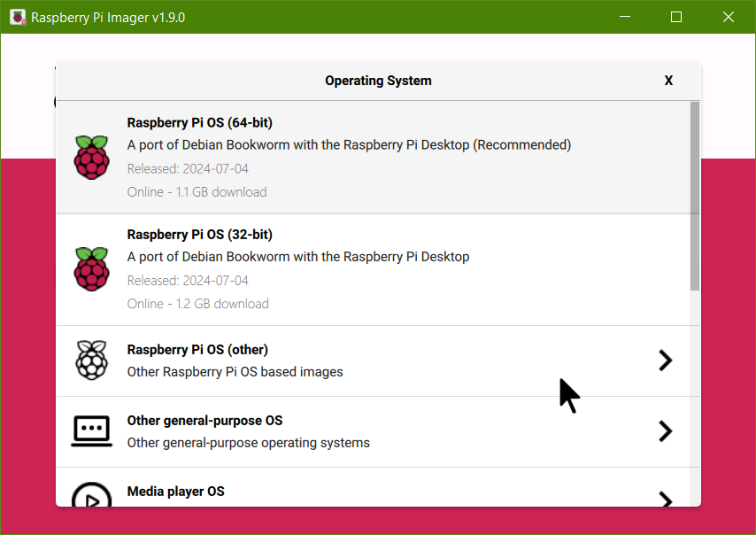The image size is (756, 535).
Task: Minimize the Raspberry Pi Imager window
Action: pyautogui.click(x=625, y=17)
